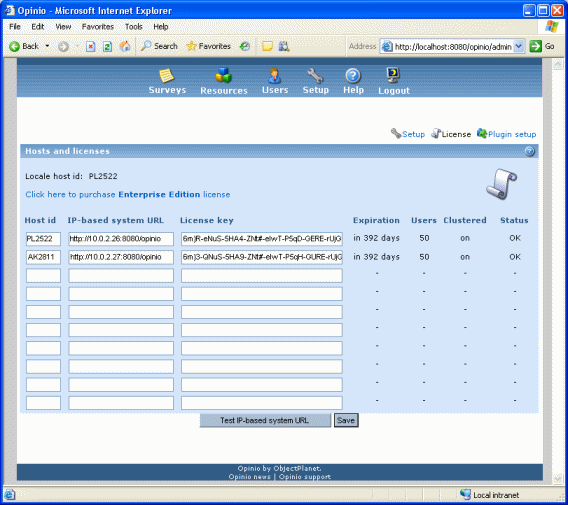Click the first row 'in 392 days' text
This screenshot has width=568, height=505.
click(x=376, y=238)
